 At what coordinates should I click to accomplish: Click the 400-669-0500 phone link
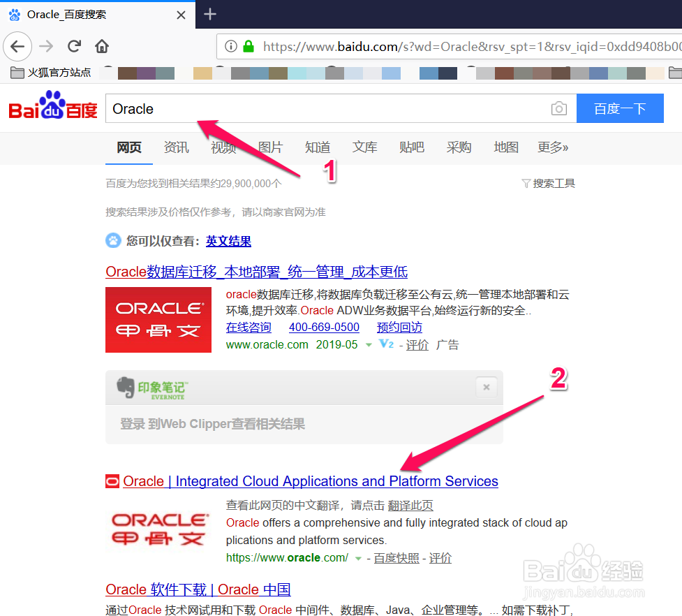pos(324,327)
